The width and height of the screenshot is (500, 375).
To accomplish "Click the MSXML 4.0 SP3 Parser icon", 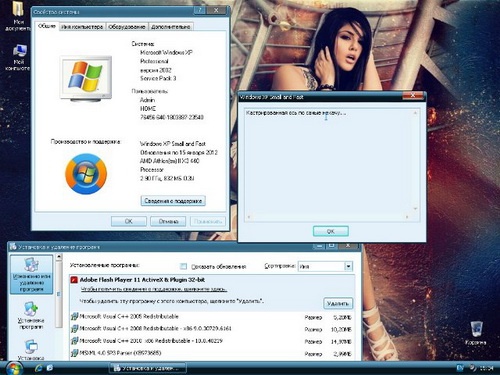I will [x=74, y=353].
